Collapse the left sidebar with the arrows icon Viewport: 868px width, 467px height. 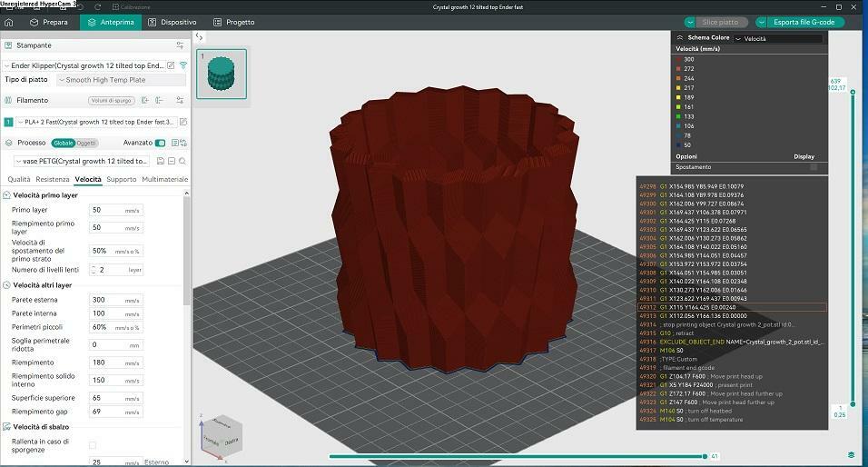pyautogui.click(x=200, y=37)
